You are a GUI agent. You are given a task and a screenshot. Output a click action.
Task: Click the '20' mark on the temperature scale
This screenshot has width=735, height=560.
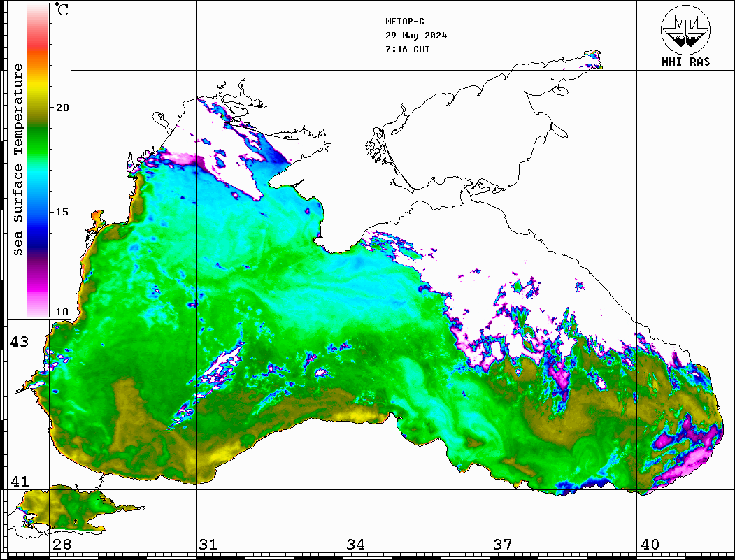click(x=62, y=108)
